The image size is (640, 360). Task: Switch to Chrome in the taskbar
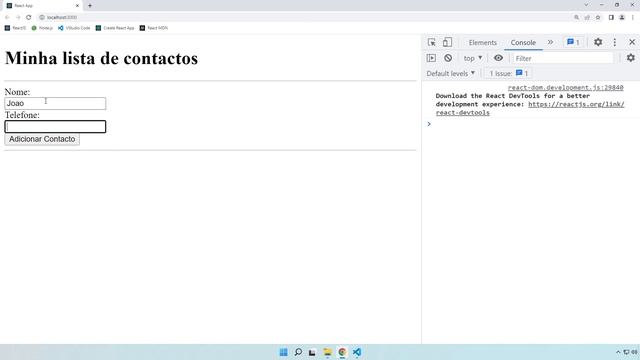(342, 352)
